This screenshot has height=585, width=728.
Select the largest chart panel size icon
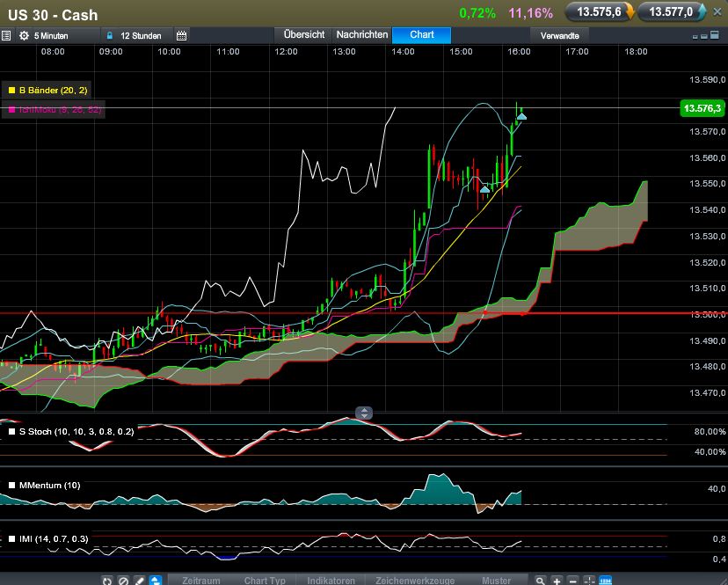point(716,35)
